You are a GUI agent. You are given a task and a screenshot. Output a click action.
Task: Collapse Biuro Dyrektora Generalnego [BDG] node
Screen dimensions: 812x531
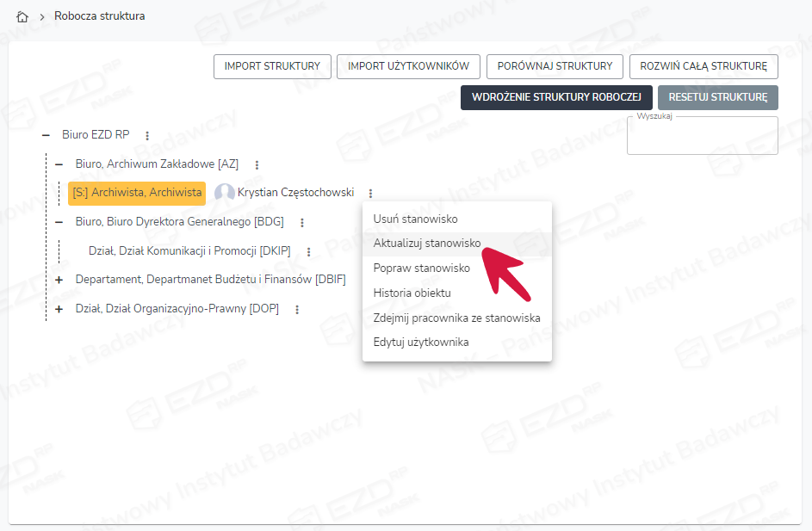click(59, 222)
